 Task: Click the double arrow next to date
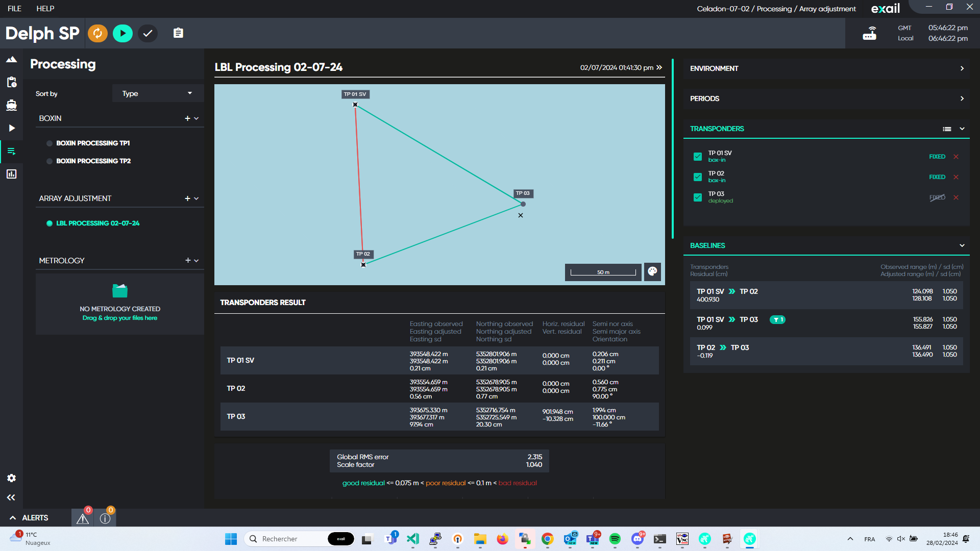tap(659, 67)
